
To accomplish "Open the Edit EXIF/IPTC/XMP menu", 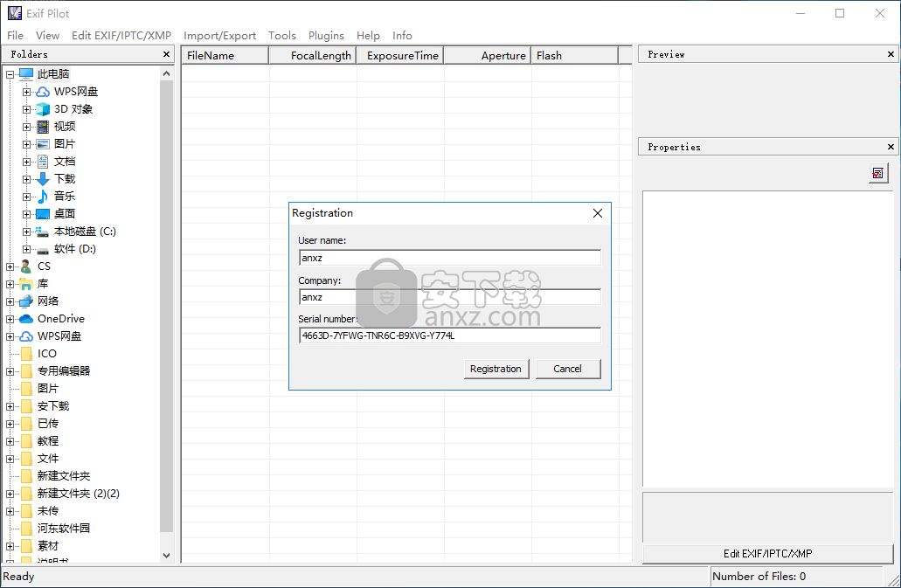I will (121, 36).
